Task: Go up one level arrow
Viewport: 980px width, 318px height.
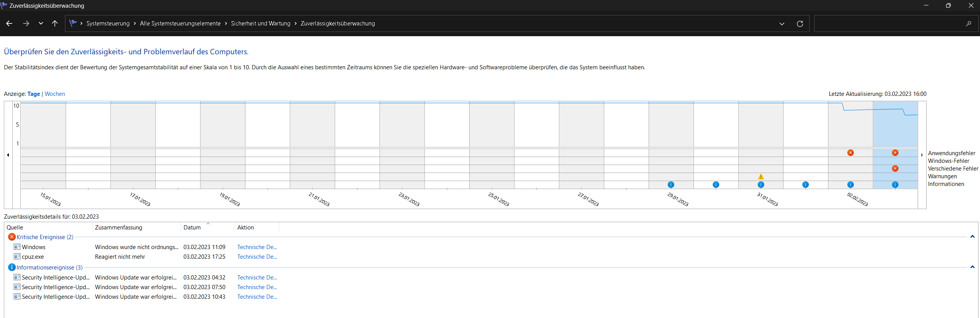Action: click(55, 23)
